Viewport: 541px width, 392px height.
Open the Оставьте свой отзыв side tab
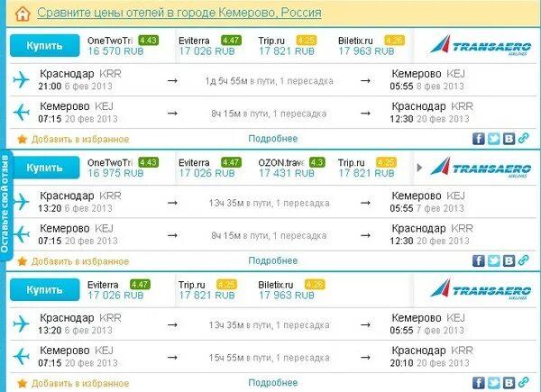point(5,204)
